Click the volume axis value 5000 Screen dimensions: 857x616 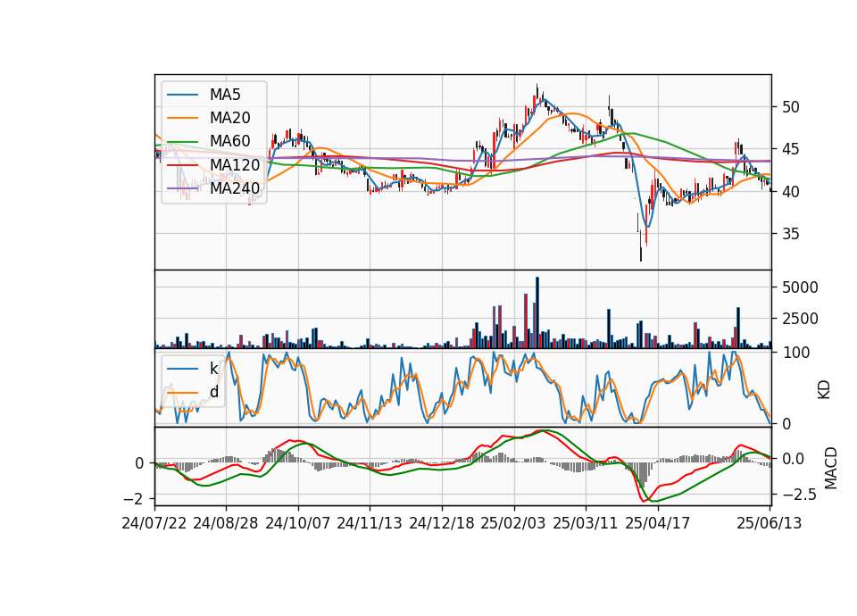(800, 287)
